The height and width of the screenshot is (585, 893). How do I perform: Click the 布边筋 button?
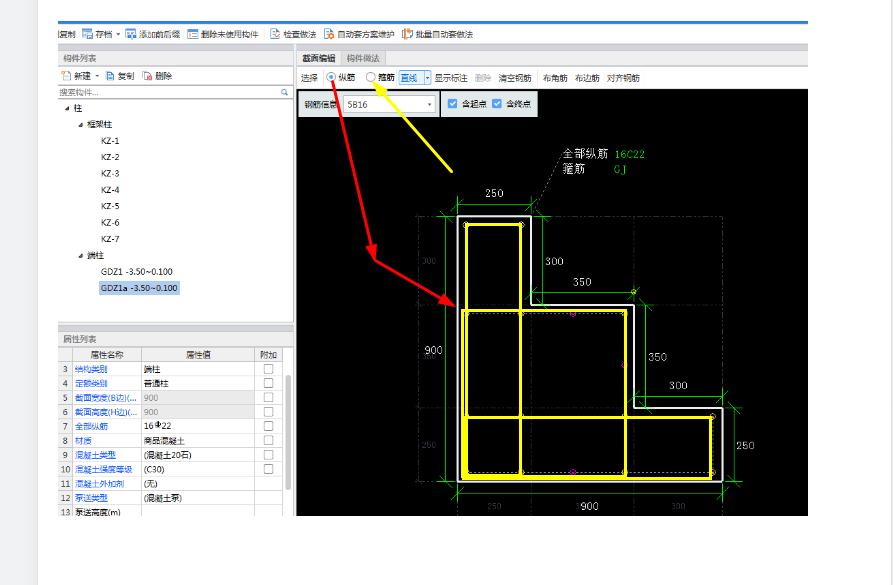(587, 77)
